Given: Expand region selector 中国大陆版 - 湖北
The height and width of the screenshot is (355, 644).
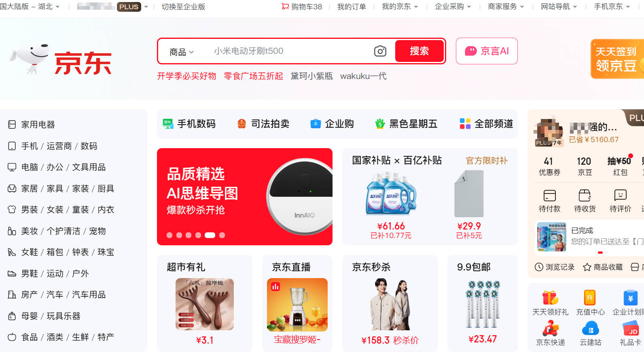Looking at the screenshot, I should click(x=30, y=6).
